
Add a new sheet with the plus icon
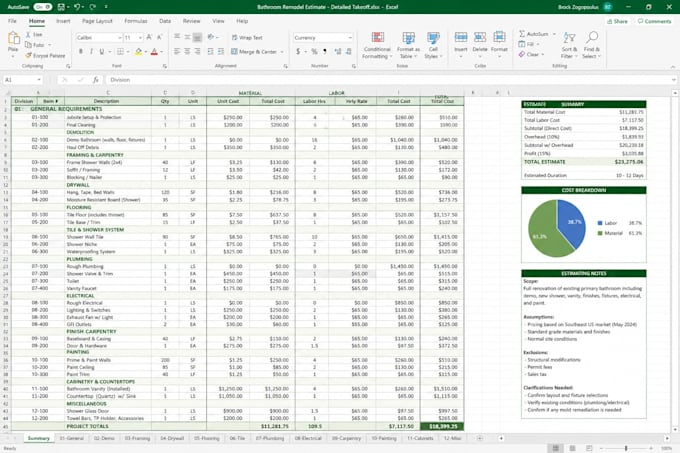pos(480,438)
